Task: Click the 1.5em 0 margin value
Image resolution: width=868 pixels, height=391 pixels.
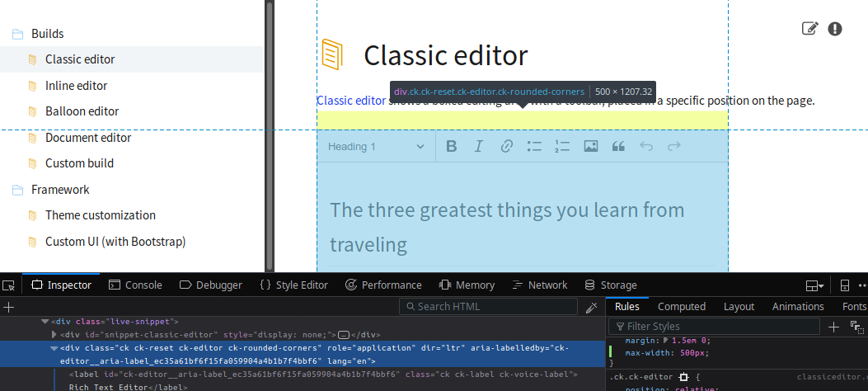Action: pos(691,340)
